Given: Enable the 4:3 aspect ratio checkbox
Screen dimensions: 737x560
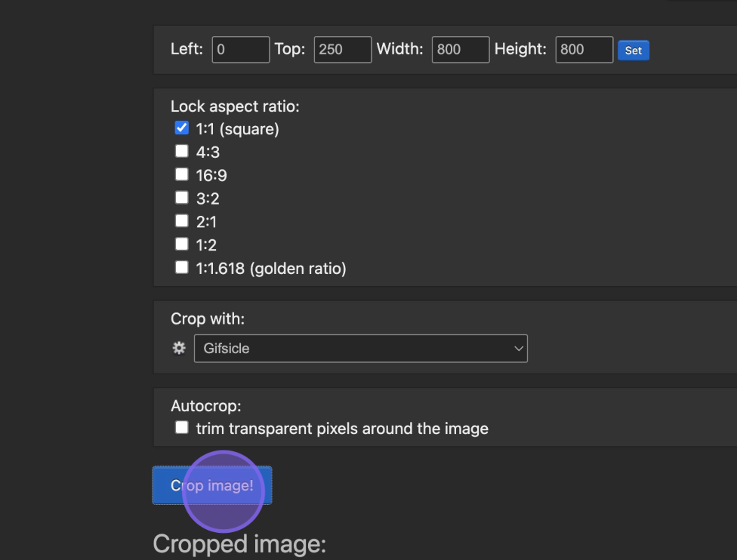Looking at the screenshot, I should coord(181,151).
